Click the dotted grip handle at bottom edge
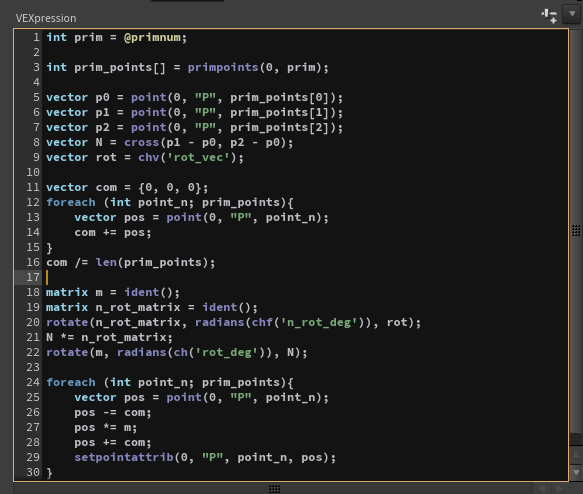Screen dimensions: 583x494 274,488
